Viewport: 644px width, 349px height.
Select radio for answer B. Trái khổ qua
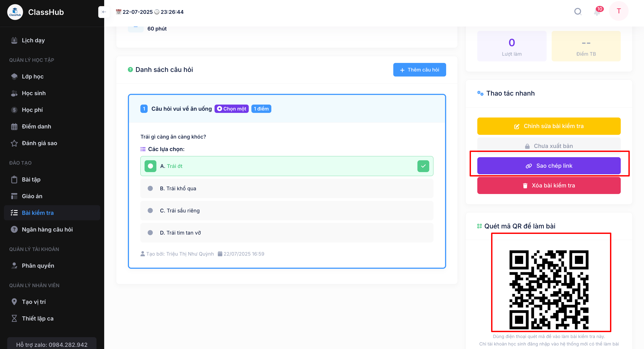point(150,188)
